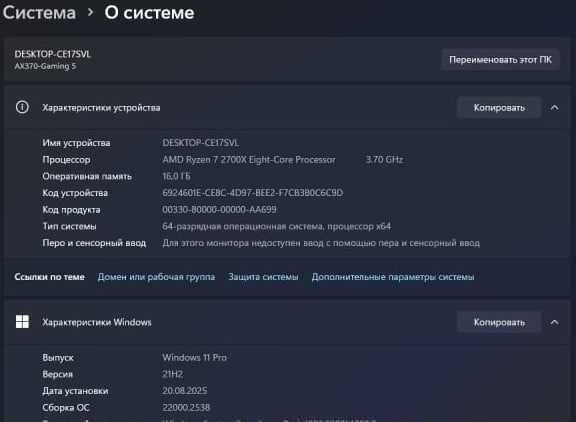Click the install date 20.08.2025

[x=185, y=390]
